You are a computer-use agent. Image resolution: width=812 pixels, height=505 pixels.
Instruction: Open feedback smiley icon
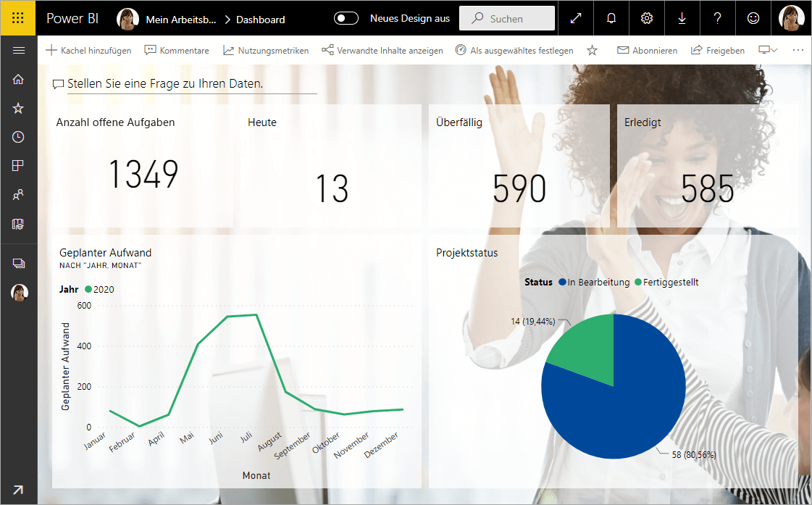click(753, 18)
